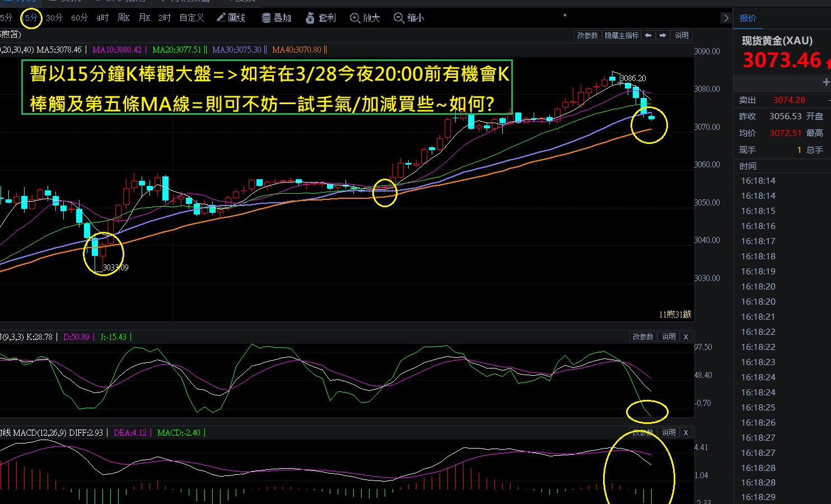This screenshot has height=504, width=831.
Task: Open 说明 help for the MACD indicator
Action: point(667,432)
